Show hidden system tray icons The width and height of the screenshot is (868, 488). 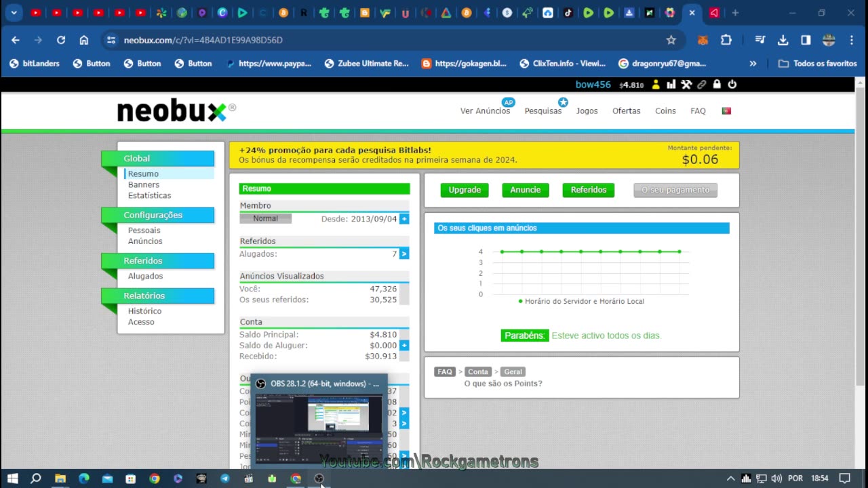(x=730, y=479)
